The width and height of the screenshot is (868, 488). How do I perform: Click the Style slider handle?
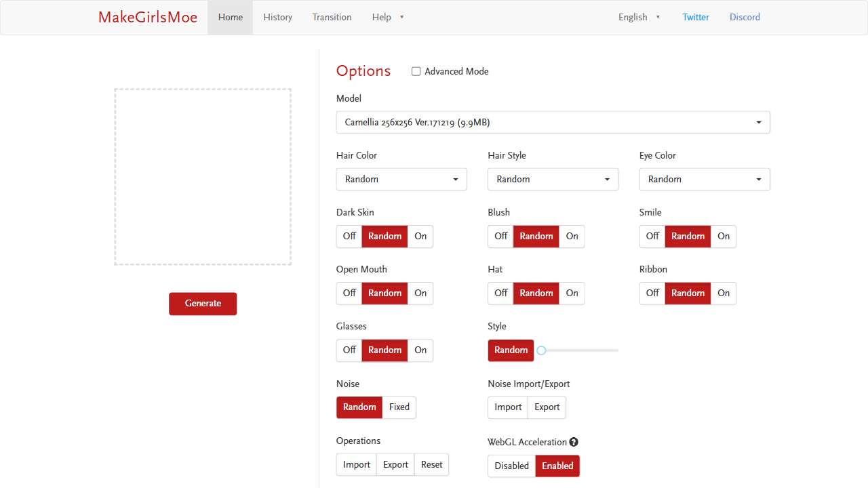click(541, 350)
